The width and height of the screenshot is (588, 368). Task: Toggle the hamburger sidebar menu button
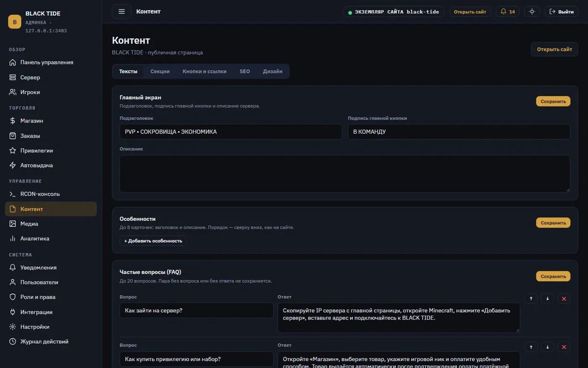pyautogui.click(x=121, y=11)
